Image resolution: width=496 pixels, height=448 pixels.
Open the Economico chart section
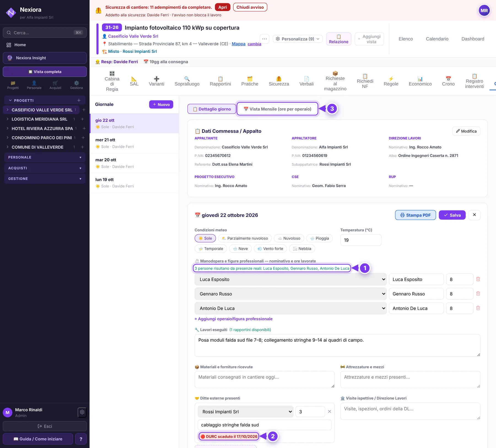click(x=420, y=81)
